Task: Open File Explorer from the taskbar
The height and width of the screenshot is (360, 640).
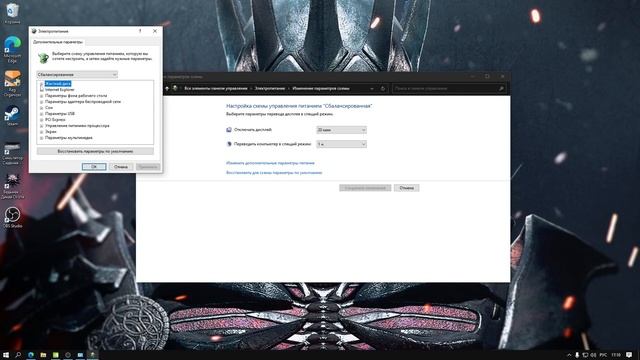Action: point(43,355)
